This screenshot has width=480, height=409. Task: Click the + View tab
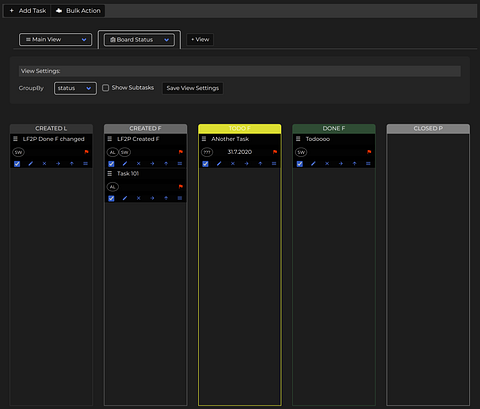(200, 40)
